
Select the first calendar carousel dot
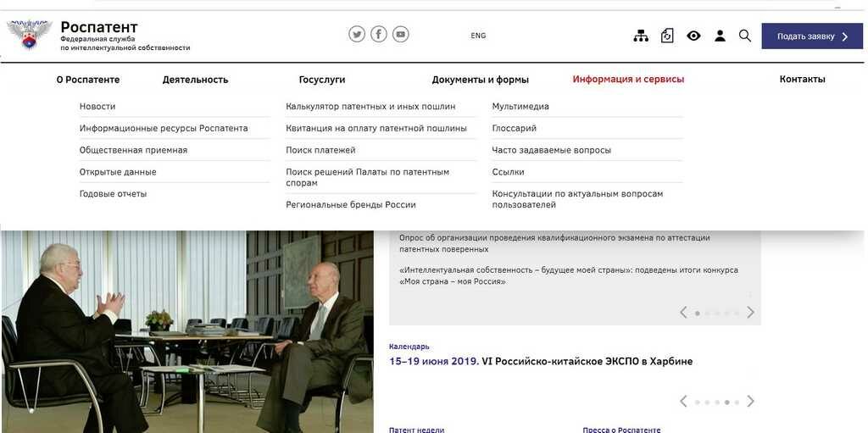[698, 402]
